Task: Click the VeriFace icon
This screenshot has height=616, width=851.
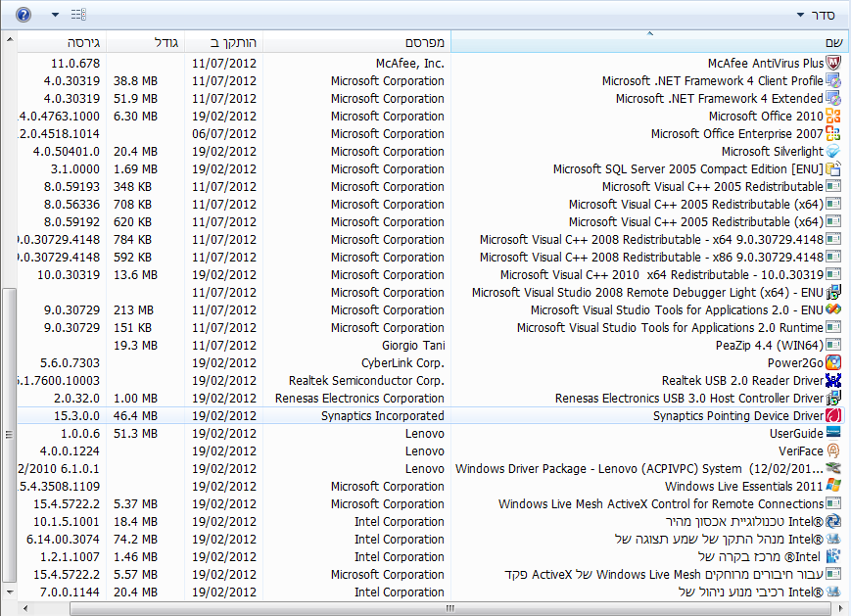Action: pyautogui.click(x=833, y=451)
